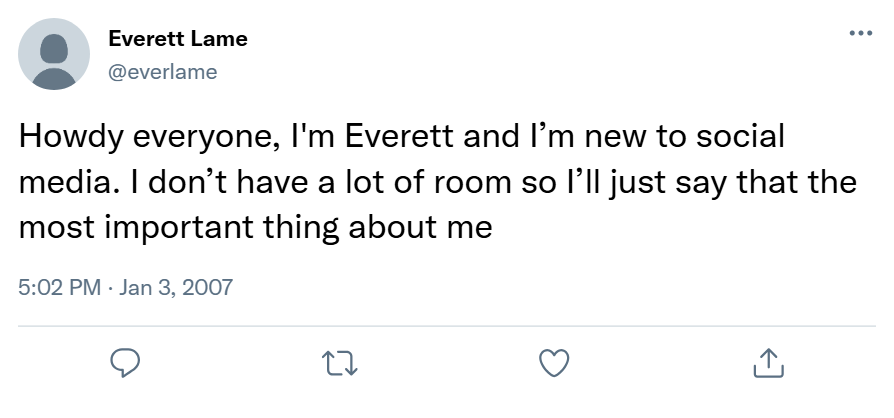Click the Jan 3, 2007 date

(x=176, y=288)
